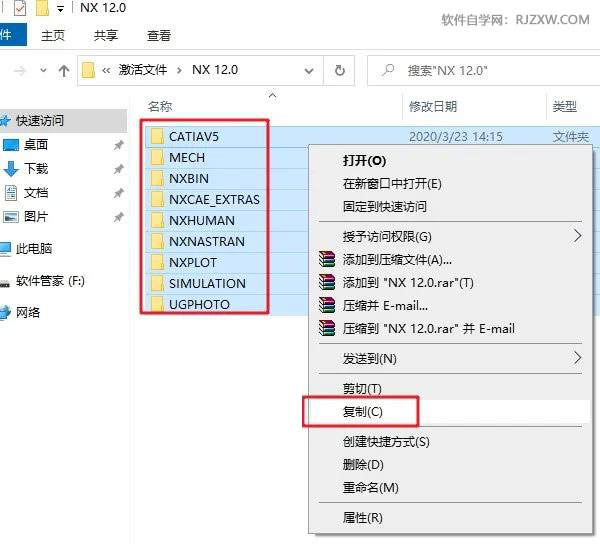Unpin 桌面 using its pin icon

coord(119,145)
